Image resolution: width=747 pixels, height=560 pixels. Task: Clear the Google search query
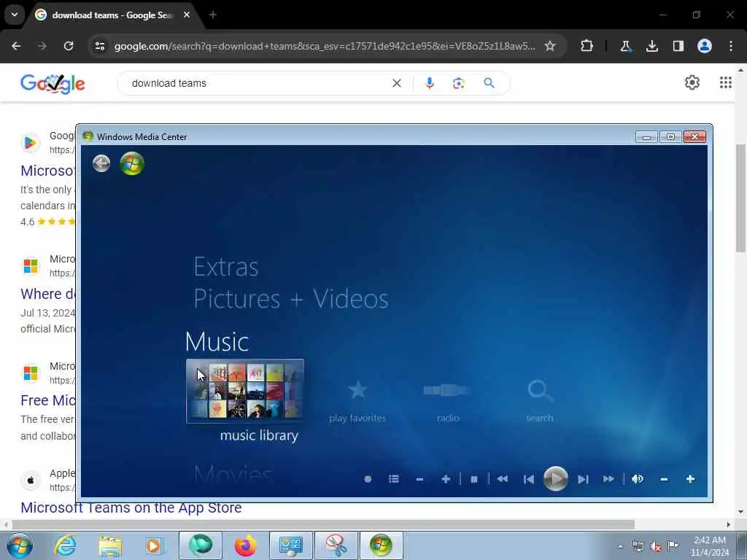click(x=396, y=83)
